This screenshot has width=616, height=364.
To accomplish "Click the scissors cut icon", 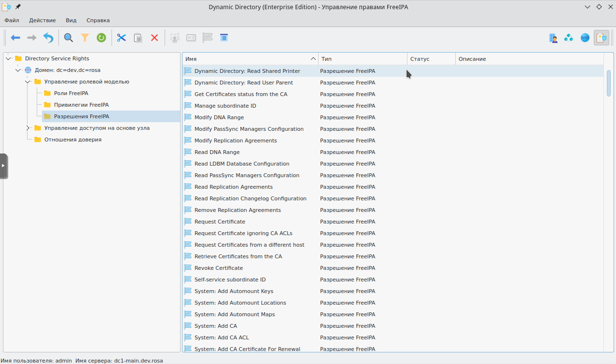I will pos(121,38).
